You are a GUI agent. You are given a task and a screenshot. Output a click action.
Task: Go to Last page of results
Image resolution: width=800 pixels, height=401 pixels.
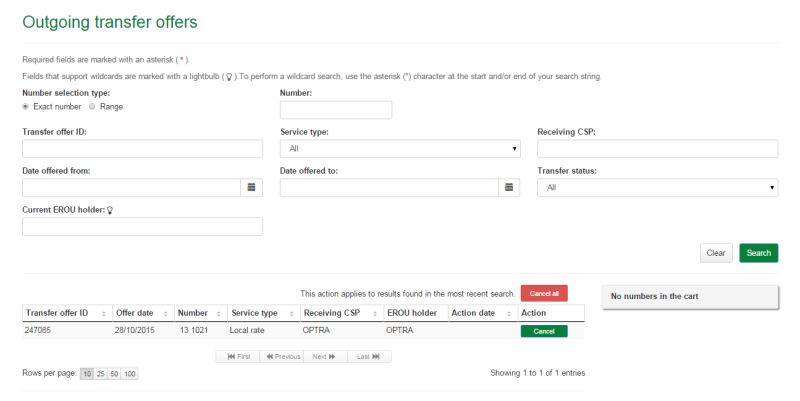(x=369, y=357)
